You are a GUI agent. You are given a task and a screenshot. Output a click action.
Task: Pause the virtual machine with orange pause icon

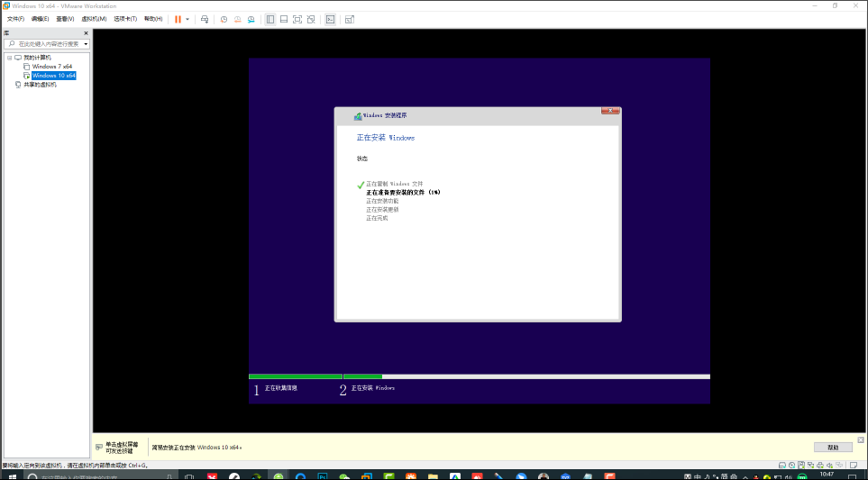178,19
